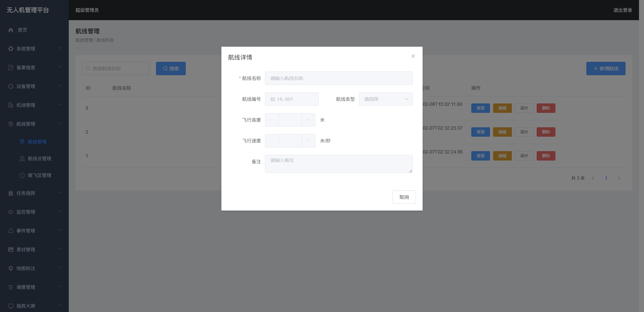Open the 航线类型 dropdown
The width and height of the screenshot is (644, 312).
385,99
